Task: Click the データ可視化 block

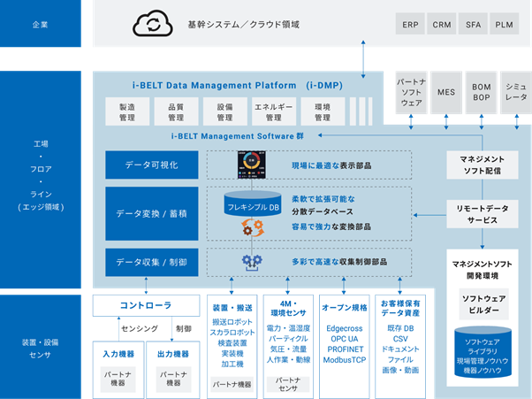Action: tap(152, 165)
